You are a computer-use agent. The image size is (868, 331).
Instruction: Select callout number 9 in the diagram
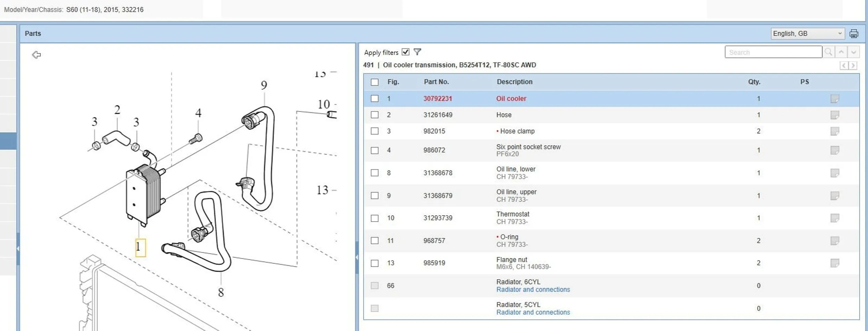click(264, 85)
